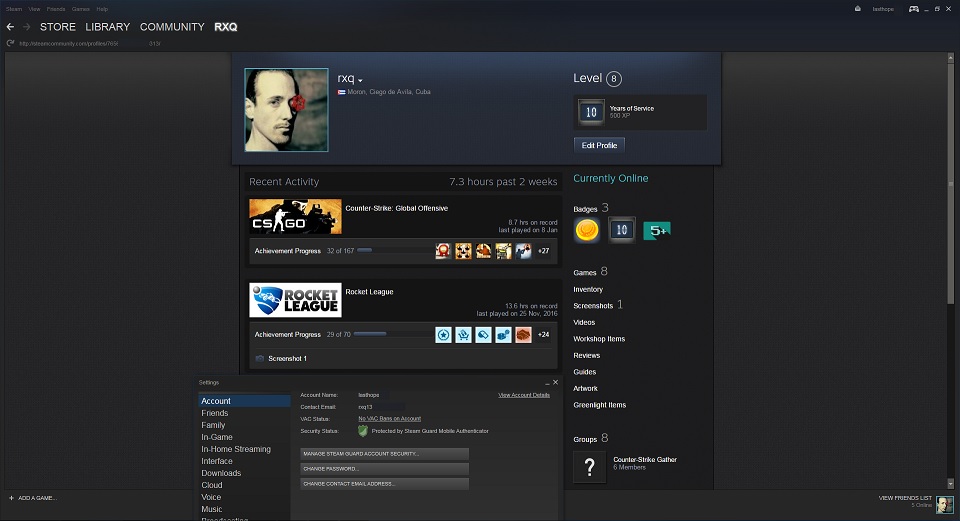
Task: Open the Inventory link on profile
Action: pyautogui.click(x=588, y=290)
